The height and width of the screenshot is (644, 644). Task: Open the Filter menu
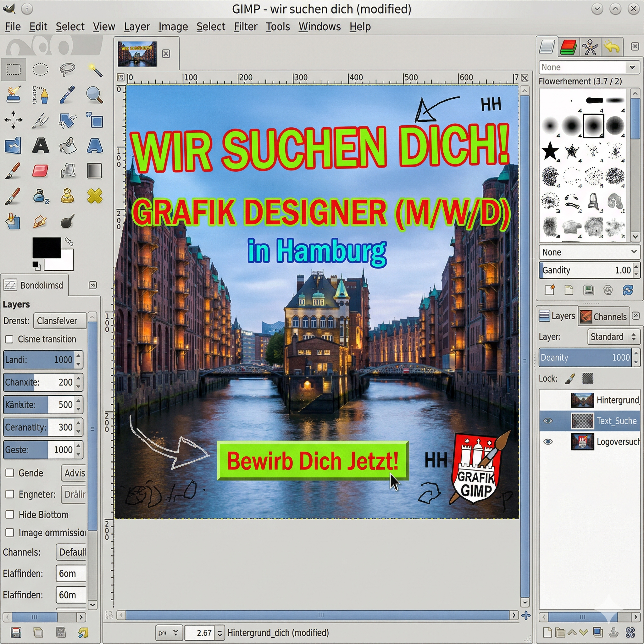click(245, 26)
